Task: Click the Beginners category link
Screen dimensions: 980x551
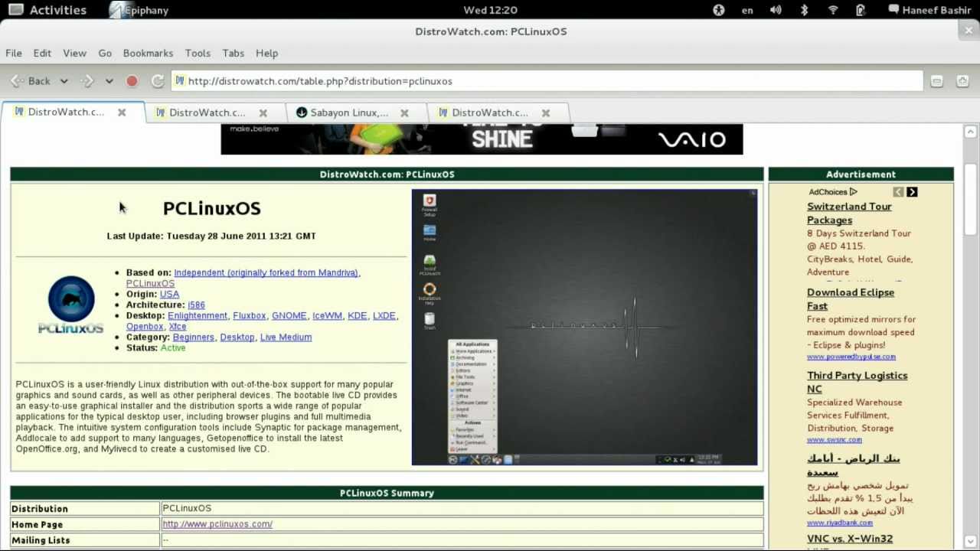Action: click(x=193, y=337)
